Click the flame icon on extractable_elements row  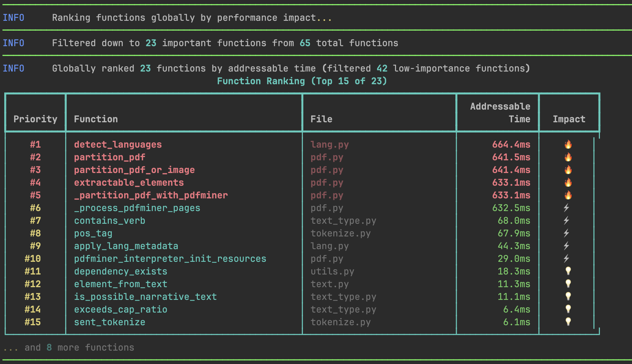click(569, 183)
